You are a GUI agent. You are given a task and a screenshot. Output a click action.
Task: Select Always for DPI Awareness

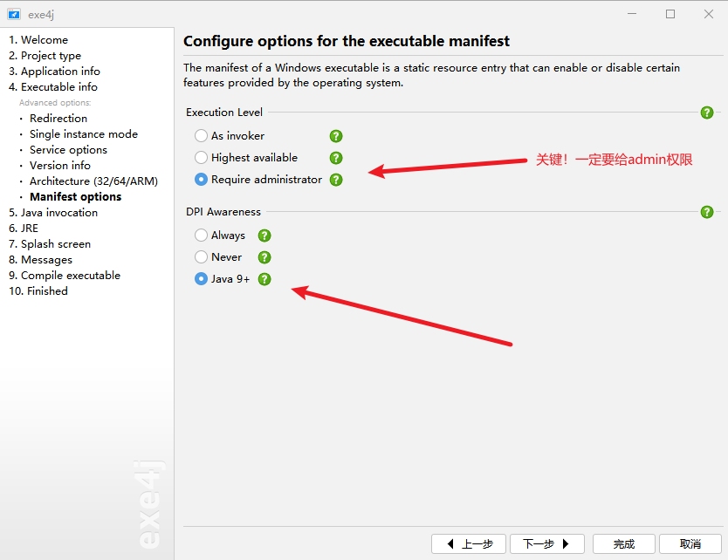pos(202,236)
